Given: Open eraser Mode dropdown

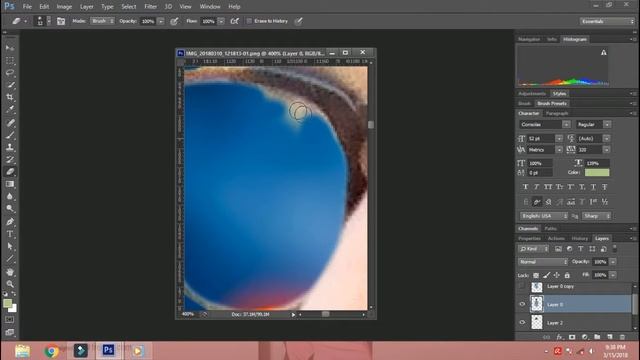Looking at the screenshot, I should (x=102, y=21).
